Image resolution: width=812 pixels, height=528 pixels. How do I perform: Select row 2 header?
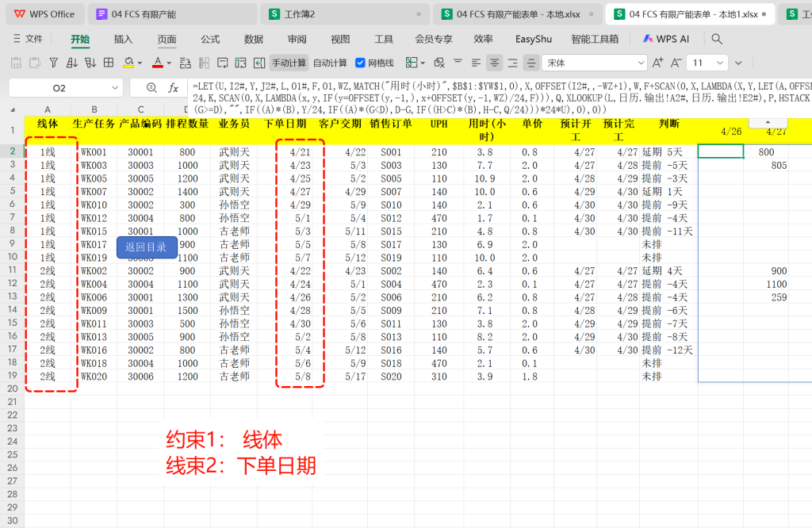click(12, 151)
